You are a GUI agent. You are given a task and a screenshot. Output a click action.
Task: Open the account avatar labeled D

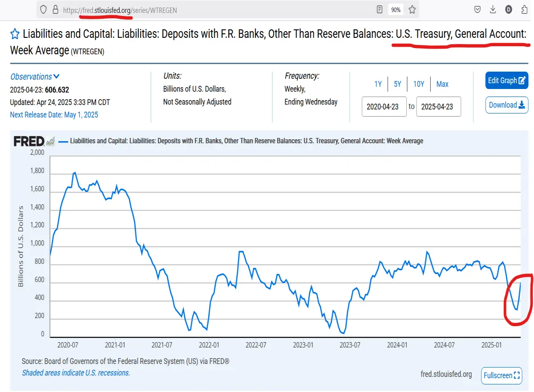pos(509,9)
